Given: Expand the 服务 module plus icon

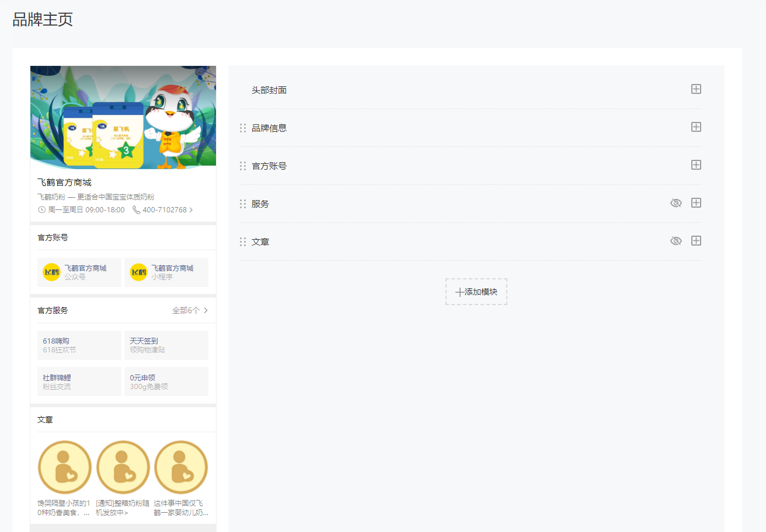Looking at the screenshot, I should (696, 203).
